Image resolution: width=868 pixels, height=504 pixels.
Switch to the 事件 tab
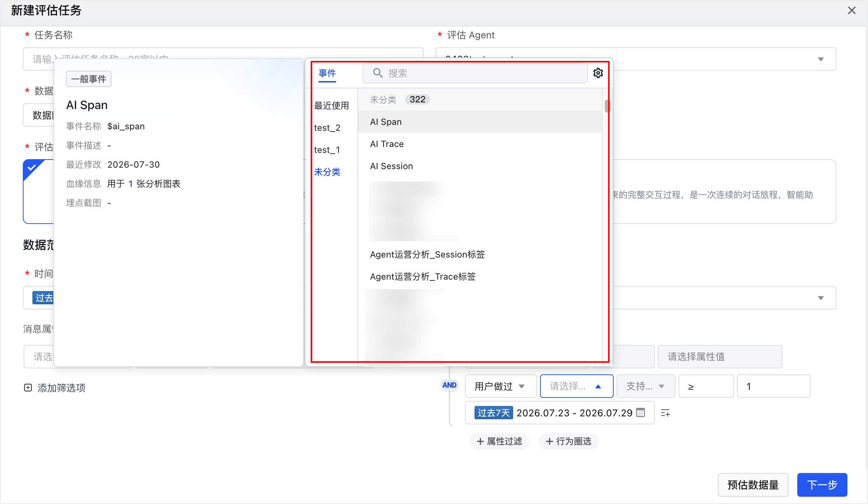327,73
